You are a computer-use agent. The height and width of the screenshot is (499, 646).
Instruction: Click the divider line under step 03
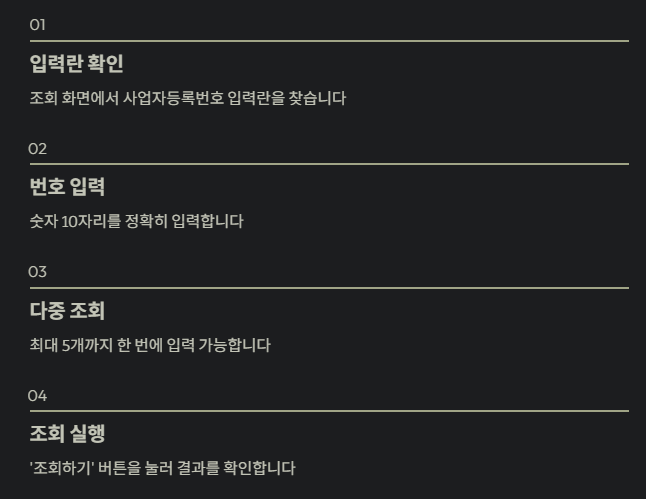[329, 288]
